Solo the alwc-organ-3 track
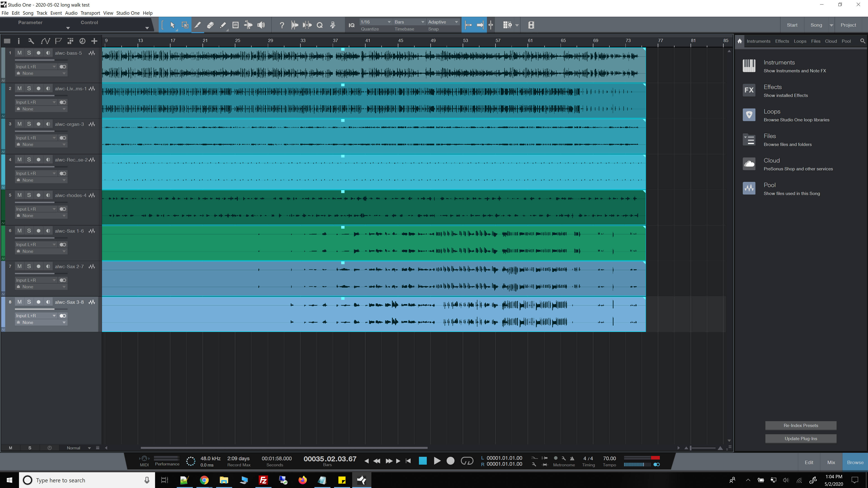This screenshot has width=868, height=488. pyautogui.click(x=29, y=124)
